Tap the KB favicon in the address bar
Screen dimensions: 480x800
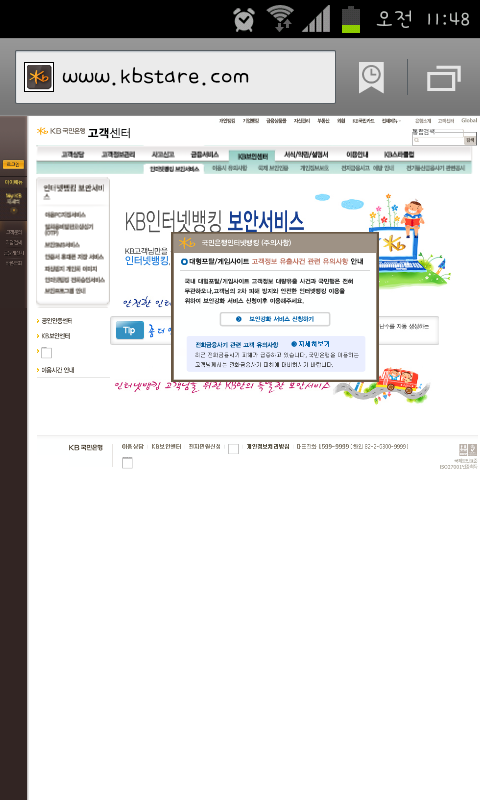(39, 77)
